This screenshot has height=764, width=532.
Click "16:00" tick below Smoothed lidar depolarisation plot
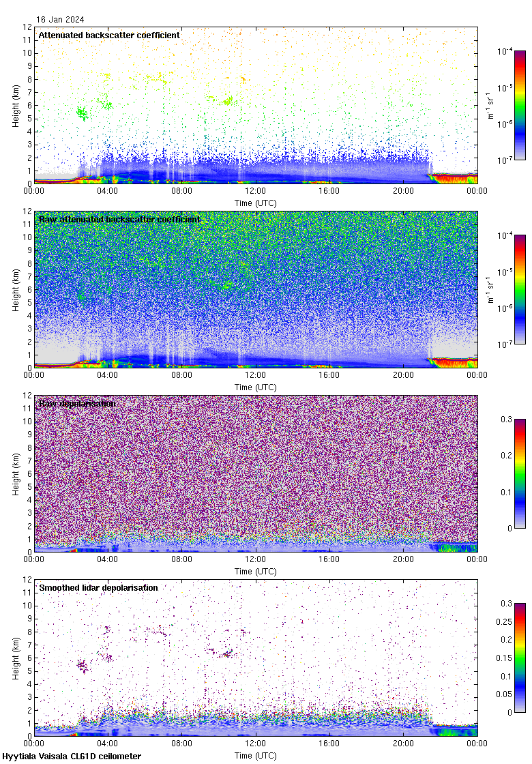coord(329,744)
